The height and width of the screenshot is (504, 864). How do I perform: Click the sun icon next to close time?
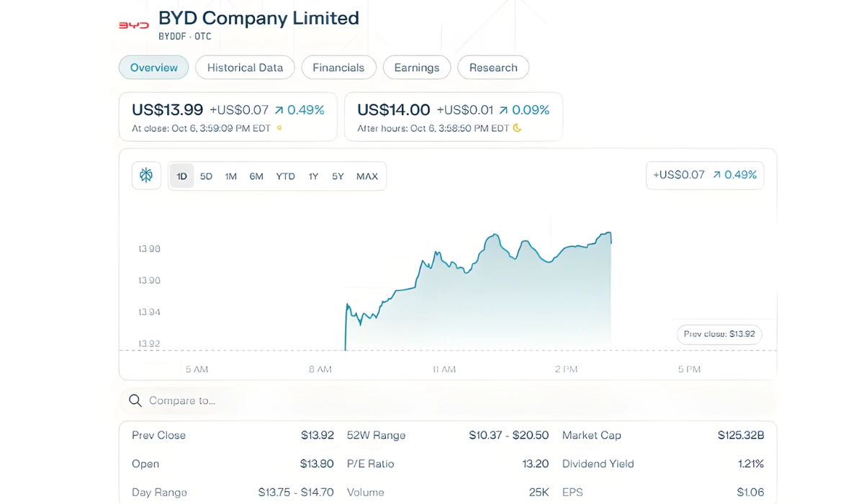pyautogui.click(x=279, y=129)
